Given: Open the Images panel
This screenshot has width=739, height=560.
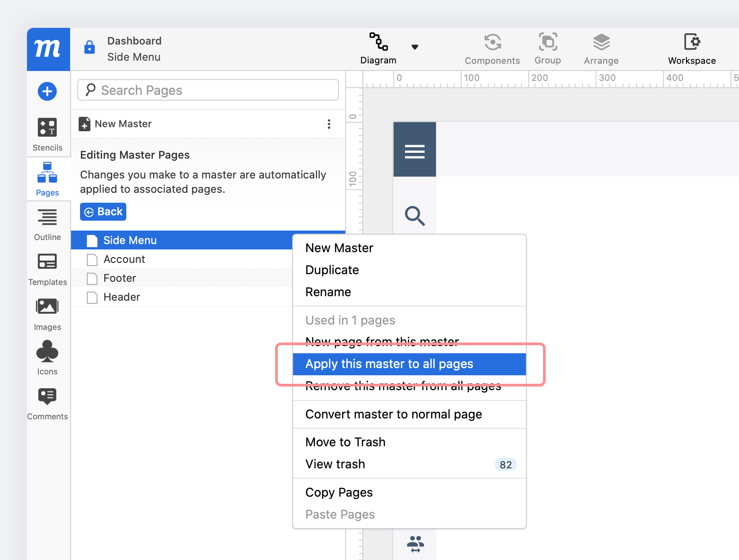Looking at the screenshot, I should point(47,314).
